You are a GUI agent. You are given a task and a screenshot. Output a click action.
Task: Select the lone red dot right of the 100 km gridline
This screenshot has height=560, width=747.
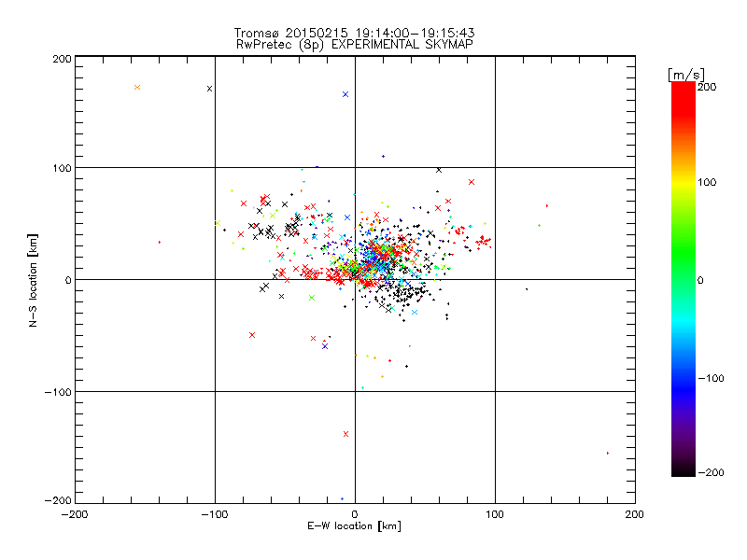547,205
